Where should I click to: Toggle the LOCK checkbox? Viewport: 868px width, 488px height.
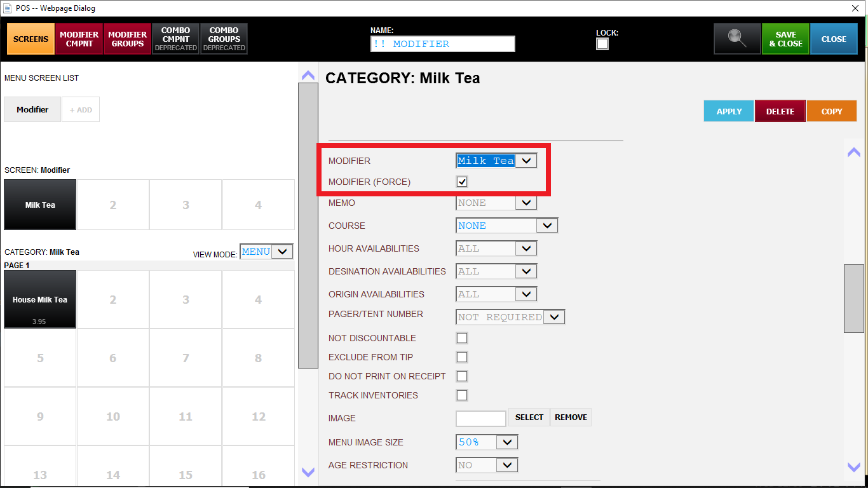click(x=602, y=44)
